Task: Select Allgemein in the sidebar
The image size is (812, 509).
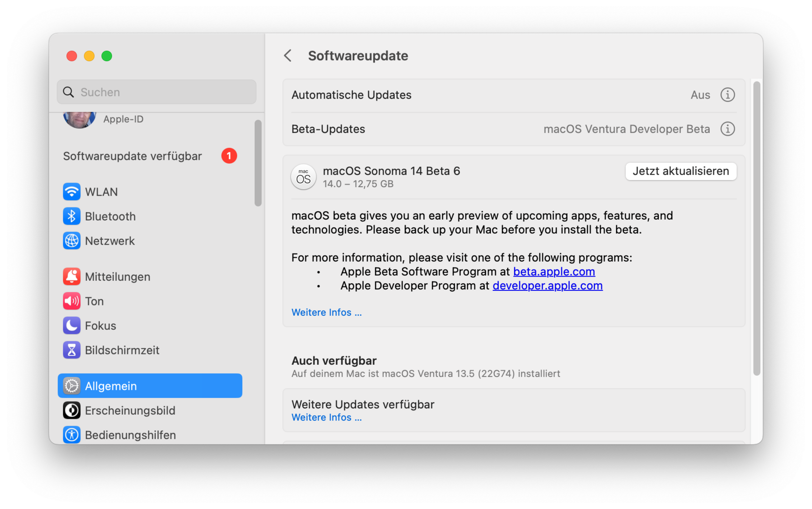Action: click(x=150, y=386)
